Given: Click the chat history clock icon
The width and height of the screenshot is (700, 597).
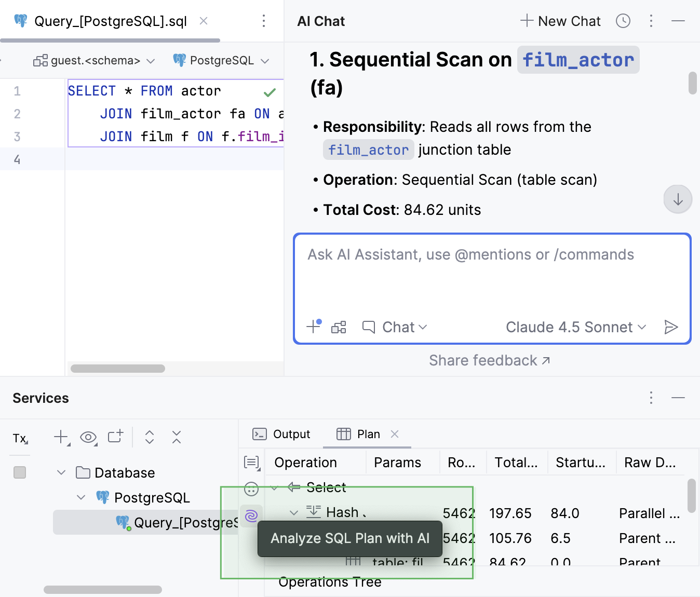Looking at the screenshot, I should click(623, 21).
